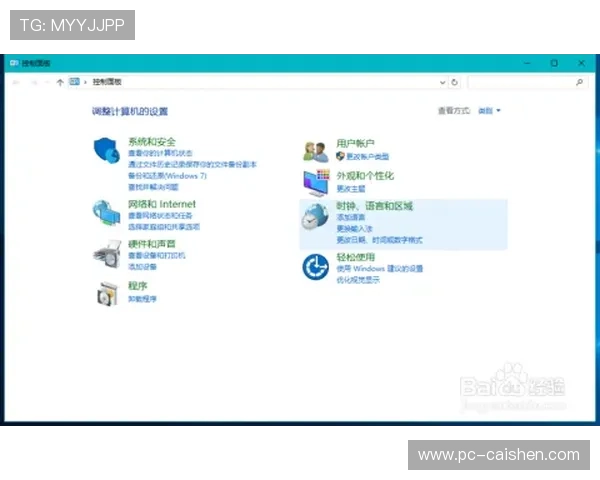Open the Appearance and Personalization monitor icon

click(x=316, y=183)
